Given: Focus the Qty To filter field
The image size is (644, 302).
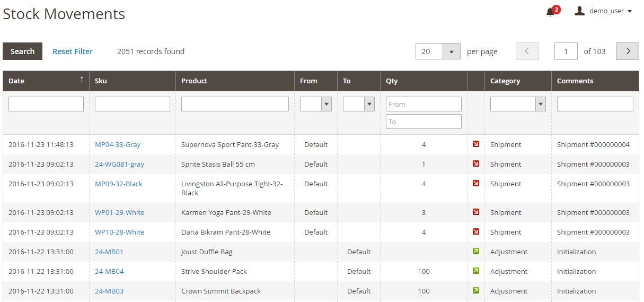Looking at the screenshot, I should pyautogui.click(x=424, y=122).
